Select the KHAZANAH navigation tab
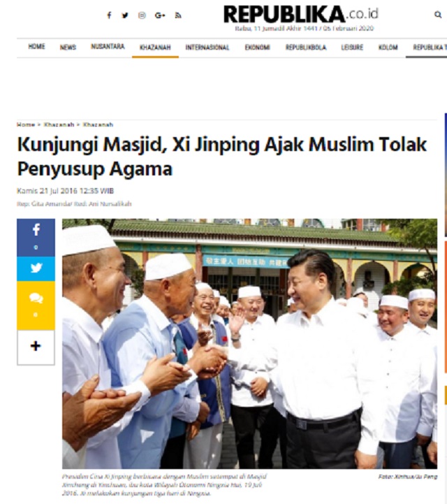 [x=155, y=48]
